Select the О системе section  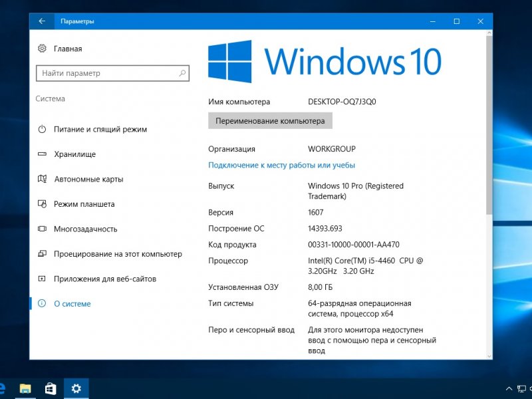pos(64,304)
